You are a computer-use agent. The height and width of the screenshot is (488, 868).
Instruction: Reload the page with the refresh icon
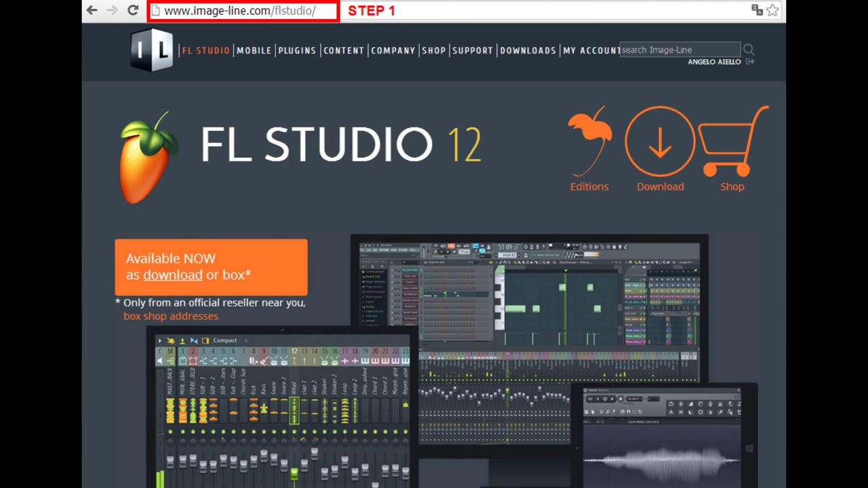click(133, 10)
